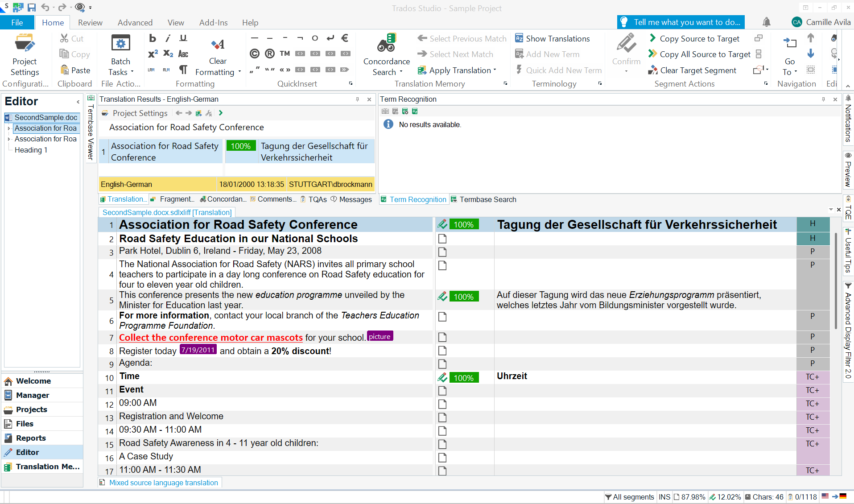Open the Go To dropdown arrow
The image size is (854, 504).
[796, 72]
